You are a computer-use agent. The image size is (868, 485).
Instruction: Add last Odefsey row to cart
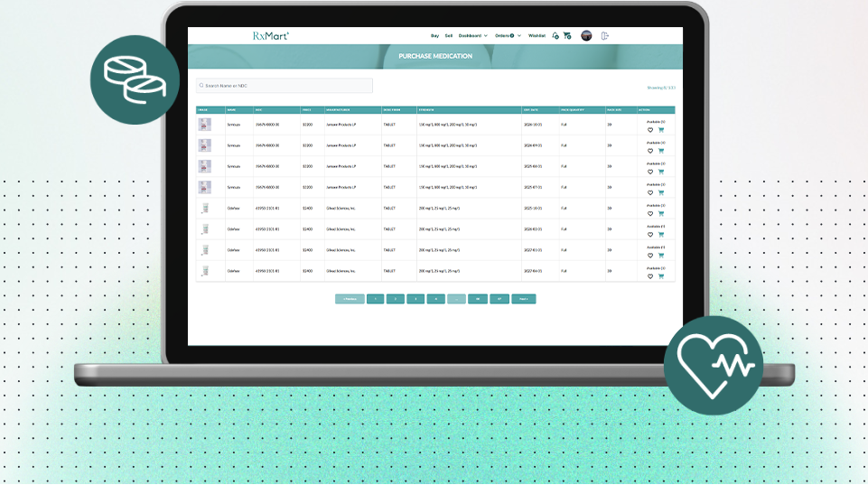pyautogui.click(x=661, y=276)
